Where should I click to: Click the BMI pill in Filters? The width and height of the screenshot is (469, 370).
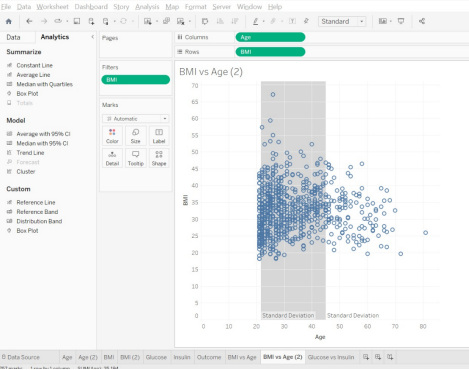[135, 80]
